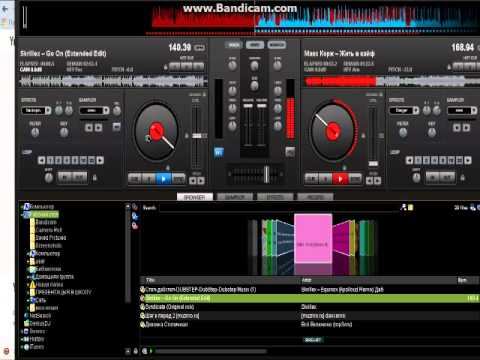480x360 pixels.
Task: Click left deck next sample arrow
Action: (98, 127)
